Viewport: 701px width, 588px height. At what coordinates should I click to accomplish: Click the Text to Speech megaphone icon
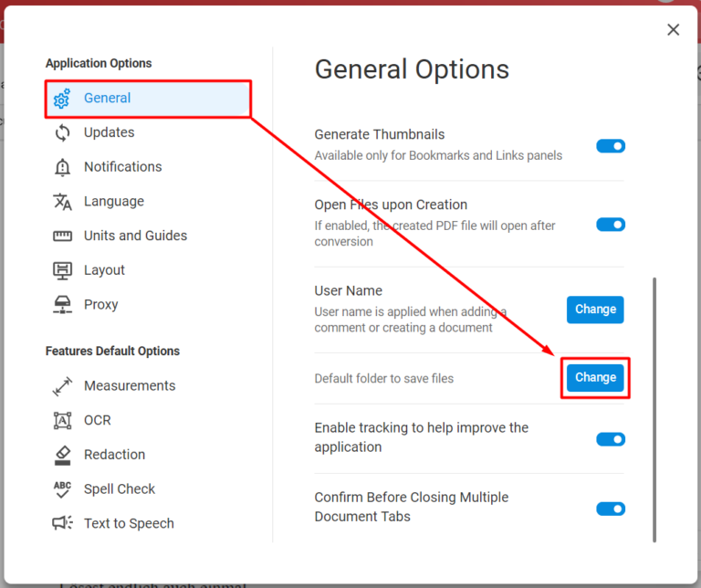pos(62,523)
